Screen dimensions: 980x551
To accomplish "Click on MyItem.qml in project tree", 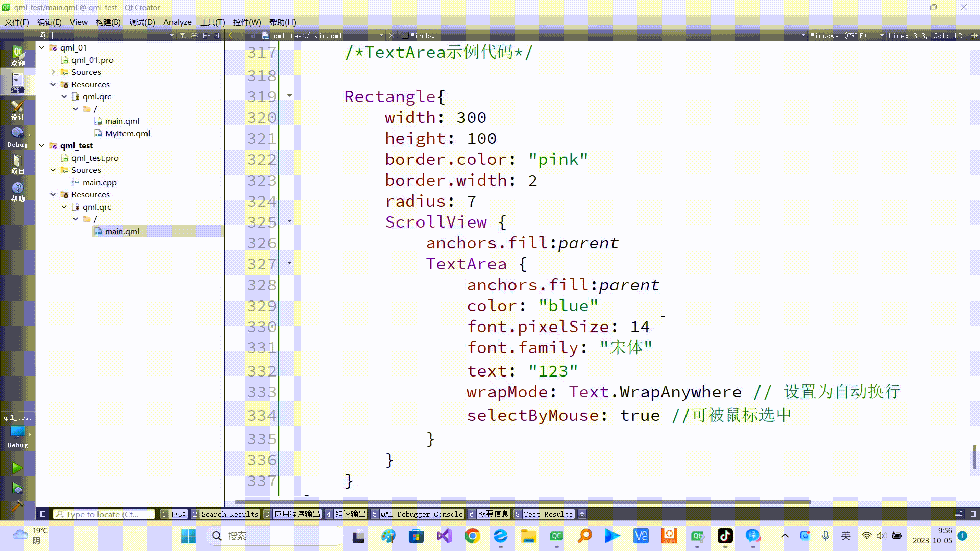I will (127, 133).
